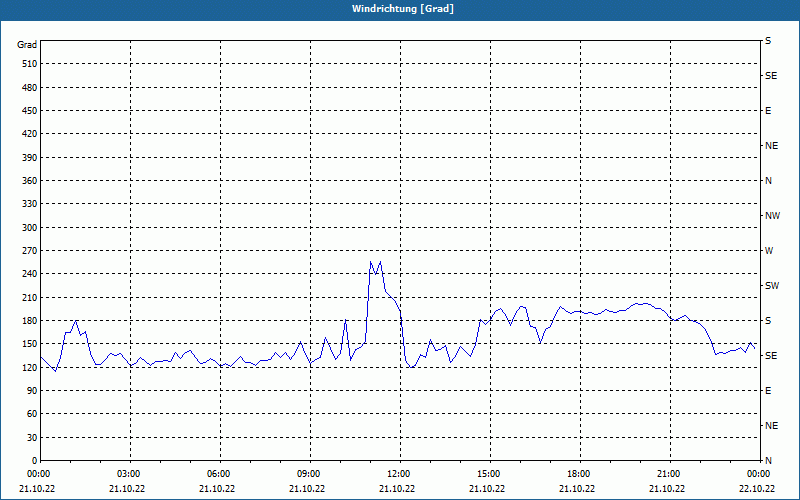Click the N compass label at 360 gridline
This screenshot has height=500, width=800.
coord(768,181)
